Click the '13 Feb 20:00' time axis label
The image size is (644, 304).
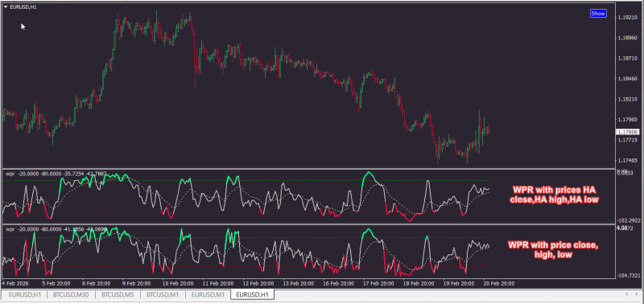pos(299,283)
